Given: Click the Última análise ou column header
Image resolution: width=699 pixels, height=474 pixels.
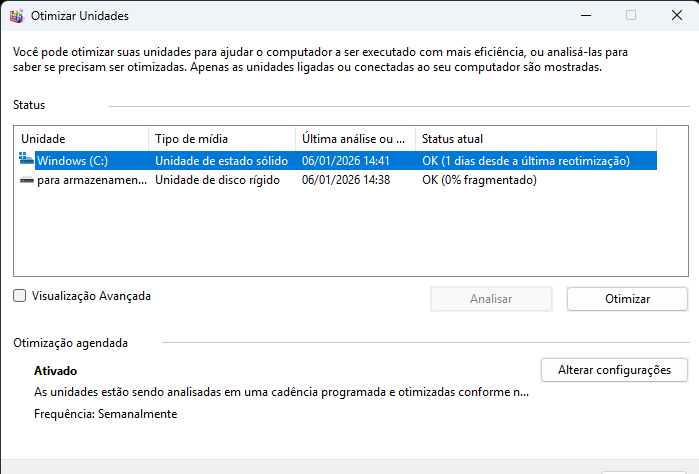Looking at the screenshot, I should 356,139.
